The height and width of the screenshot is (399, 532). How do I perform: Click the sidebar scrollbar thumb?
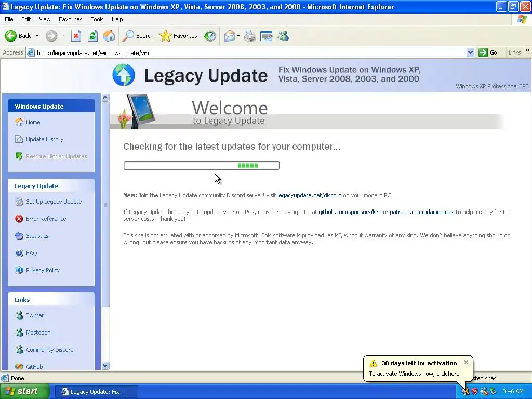coord(105,205)
